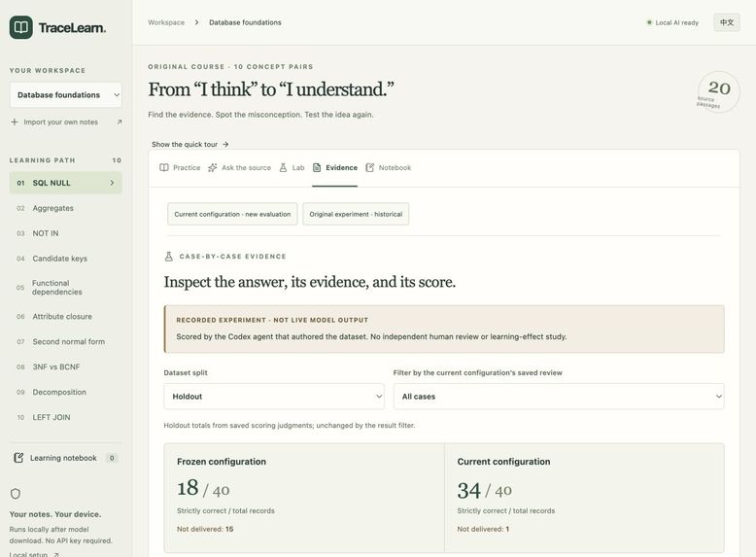The image size is (756, 557).
Task: Click the Learning path count 10
Action: (x=117, y=160)
